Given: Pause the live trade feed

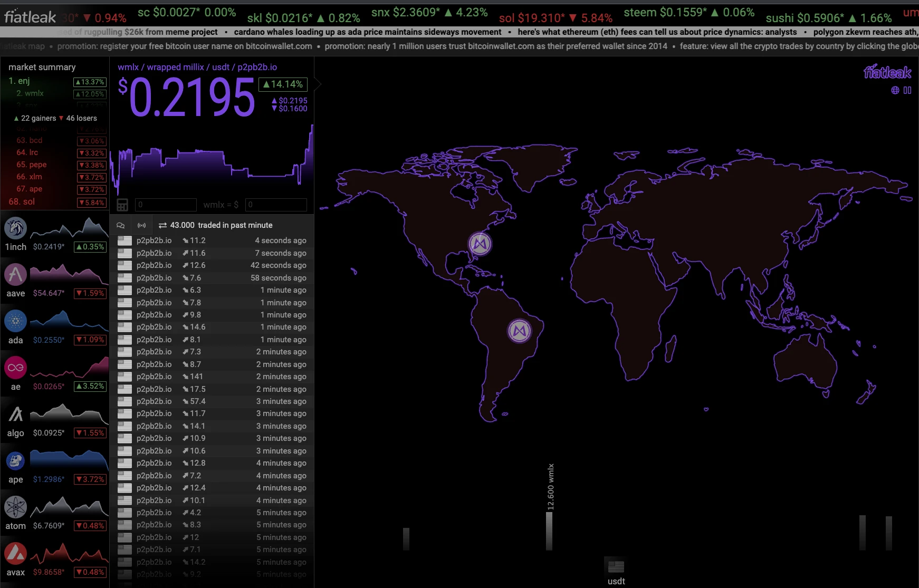Looking at the screenshot, I should tap(907, 90).
